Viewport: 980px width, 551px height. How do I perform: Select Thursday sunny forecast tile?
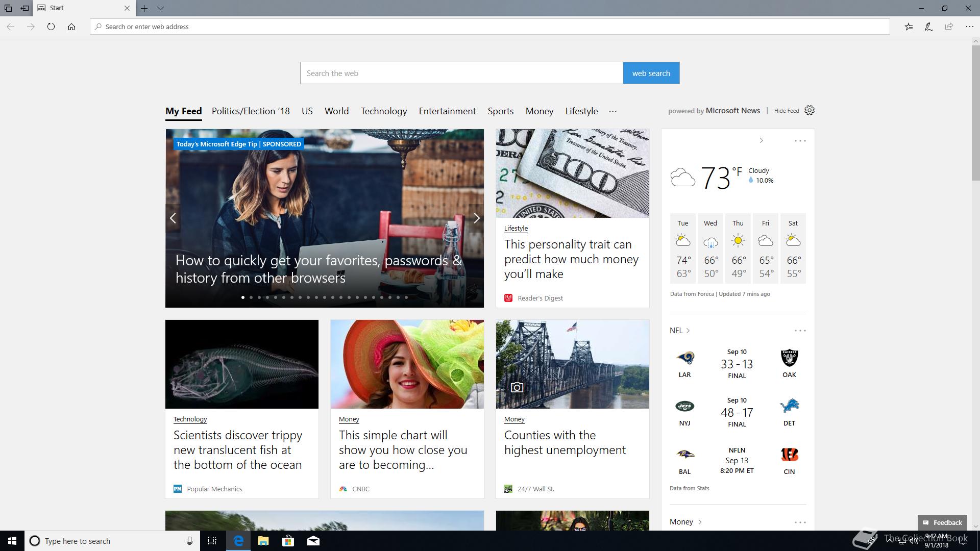tap(738, 248)
